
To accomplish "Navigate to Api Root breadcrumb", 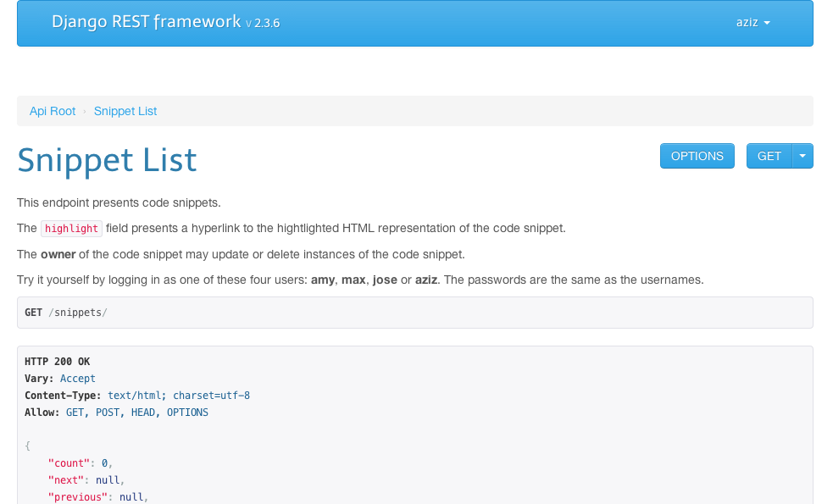I will (x=53, y=111).
